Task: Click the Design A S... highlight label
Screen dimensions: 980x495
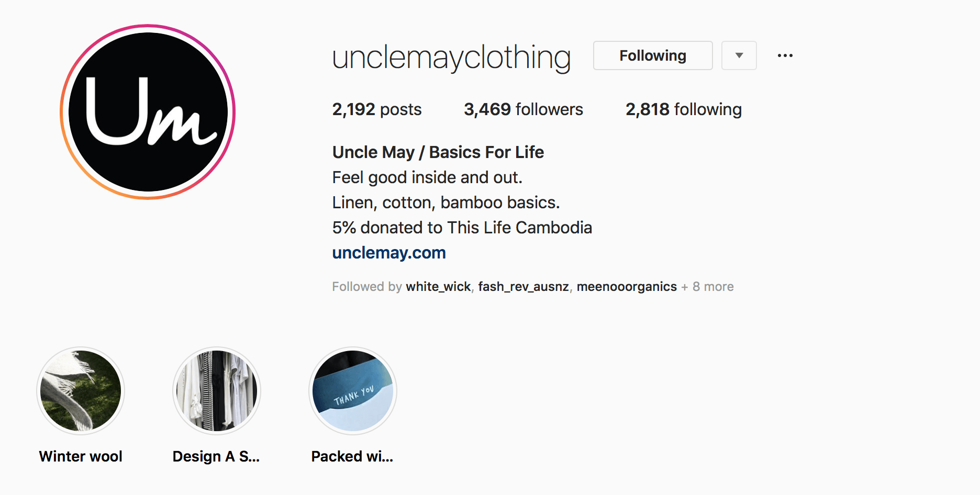Action: [x=216, y=456]
